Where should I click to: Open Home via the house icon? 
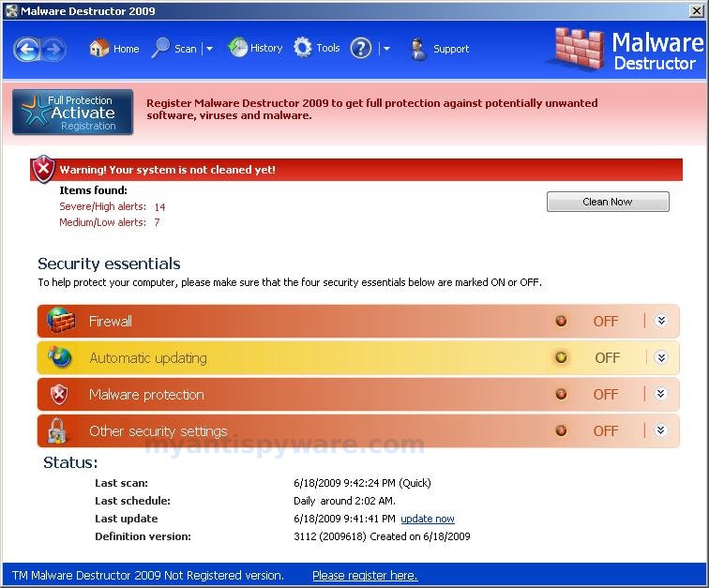point(99,48)
